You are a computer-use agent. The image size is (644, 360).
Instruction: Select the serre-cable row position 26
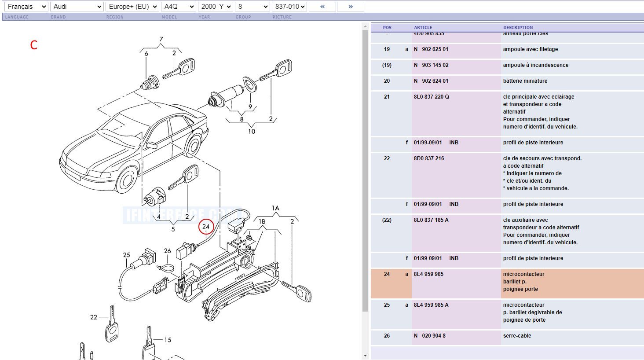coord(517,336)
